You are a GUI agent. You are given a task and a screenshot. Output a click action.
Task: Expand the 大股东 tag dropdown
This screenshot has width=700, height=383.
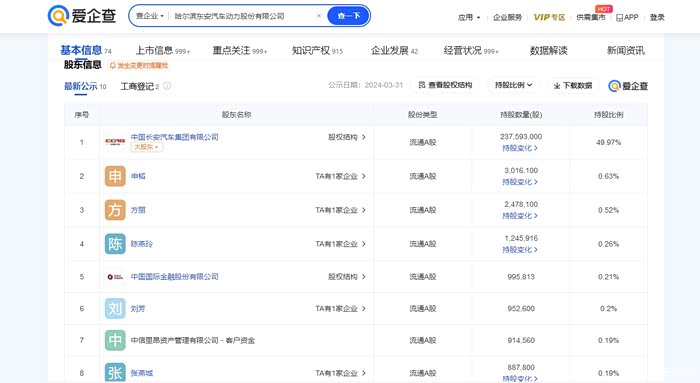tap(146, 147)
